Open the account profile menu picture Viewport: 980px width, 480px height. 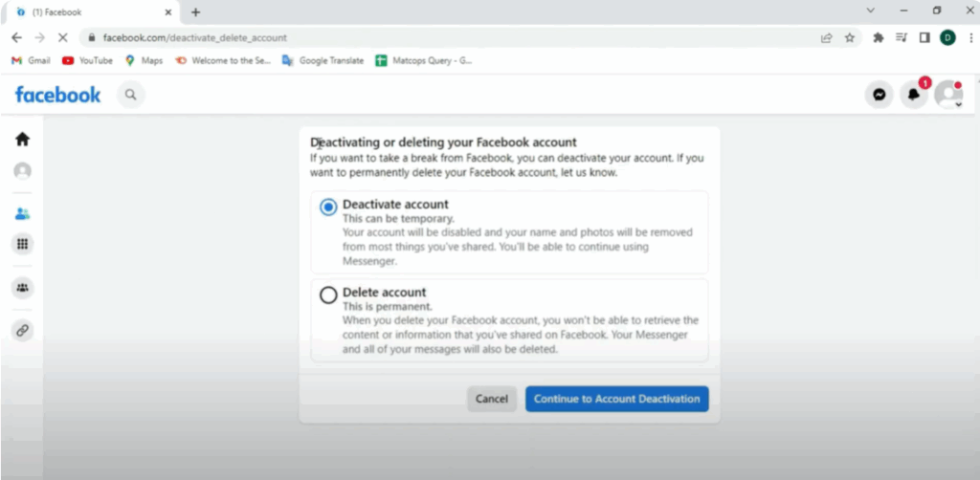pyautogui.click(x=948, y=95)
